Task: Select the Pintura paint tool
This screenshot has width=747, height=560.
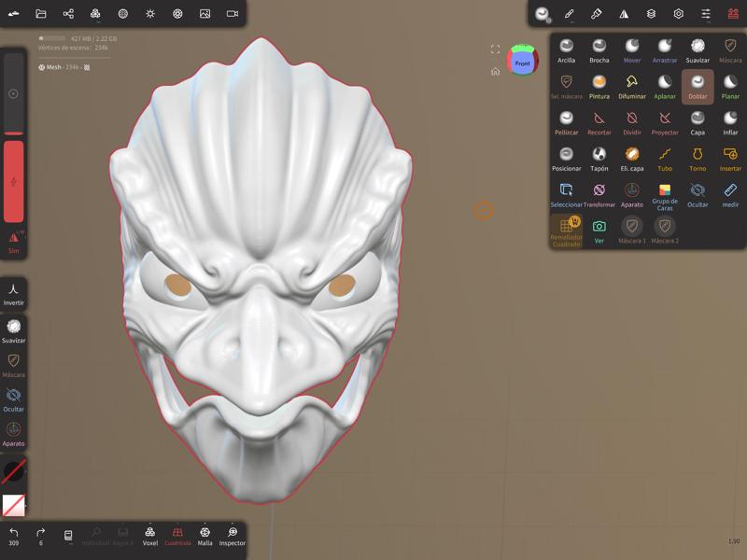Action: (x=599, y=87)
